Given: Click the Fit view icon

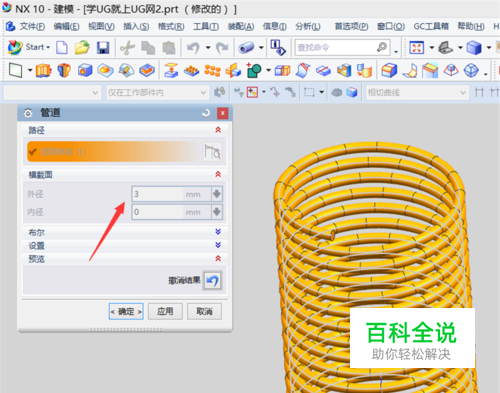Looking at the screenshot, I should pos(417,48).
